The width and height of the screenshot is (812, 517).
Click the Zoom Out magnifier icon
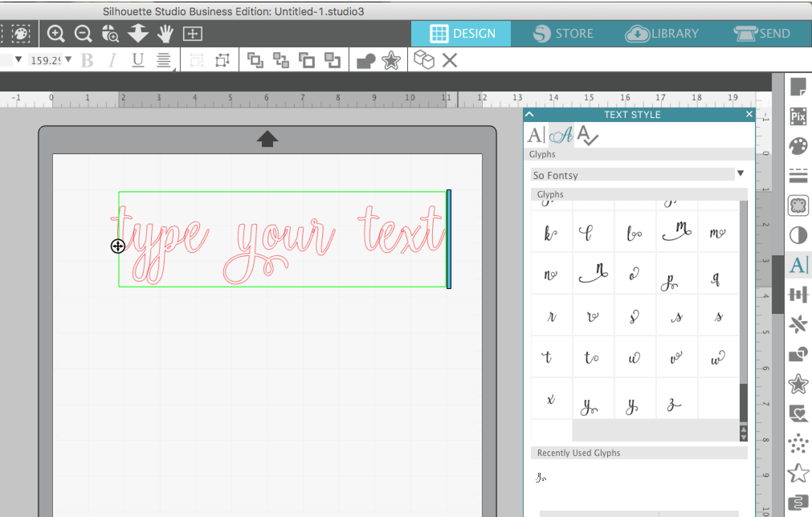(83, 34)
